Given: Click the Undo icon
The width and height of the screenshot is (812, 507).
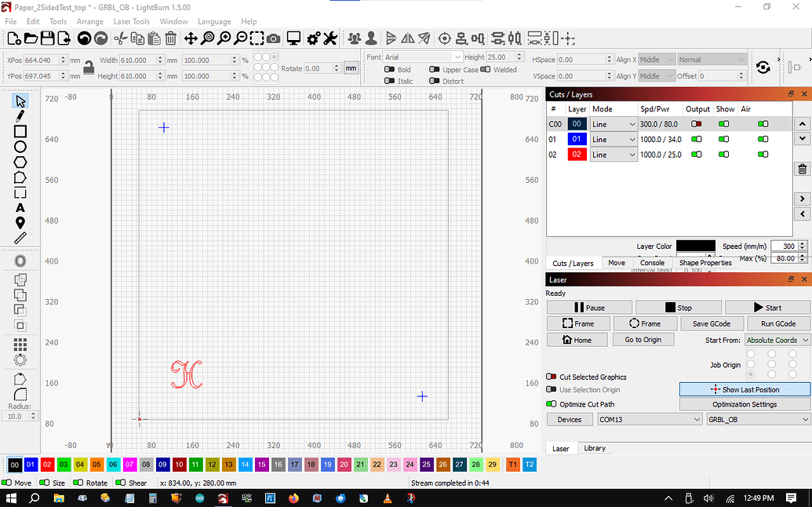Looking at the screenshot, I should [x=84, y=38].
